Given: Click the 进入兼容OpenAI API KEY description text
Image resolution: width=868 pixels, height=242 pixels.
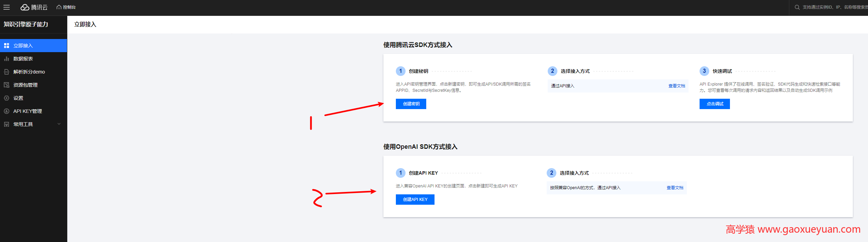Looking at the screenshot, I should tap(457, 186).
